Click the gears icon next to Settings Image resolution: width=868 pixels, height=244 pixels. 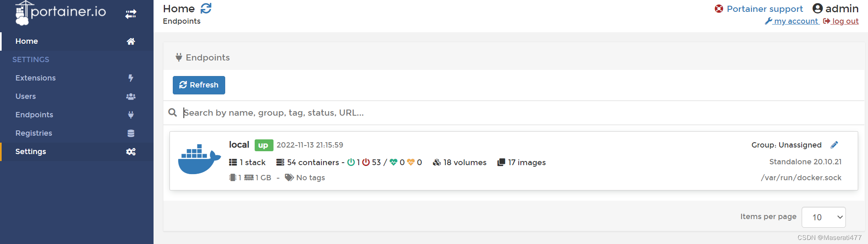[x=131, y=152]
